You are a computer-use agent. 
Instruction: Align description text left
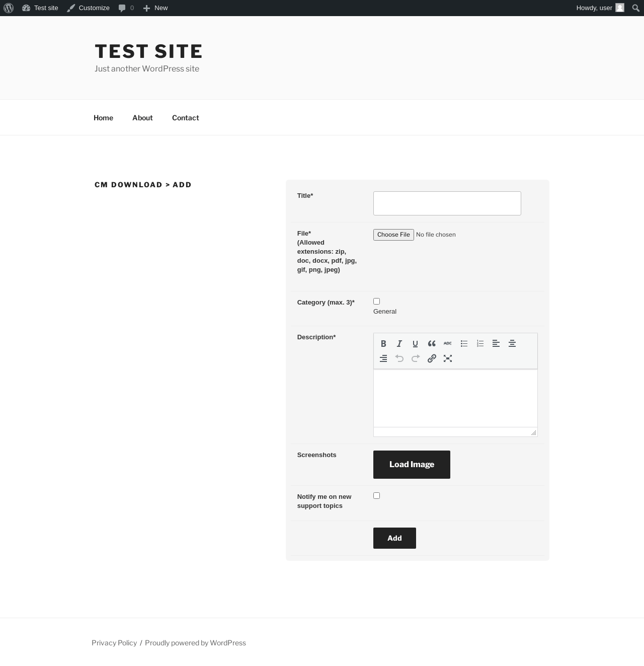point(496,343)
